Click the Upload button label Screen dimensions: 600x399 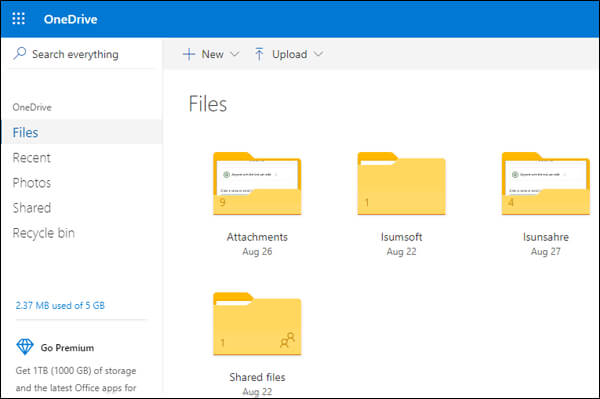tap(289, 54)
